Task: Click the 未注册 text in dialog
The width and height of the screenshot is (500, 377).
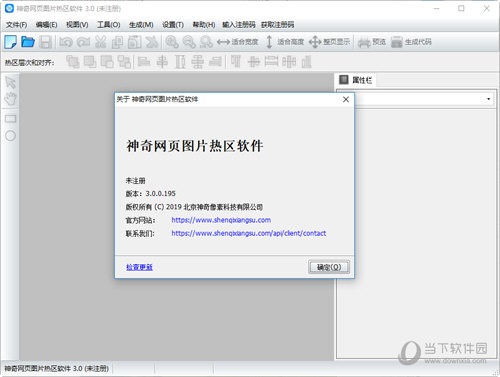Action: pos(135,181)
